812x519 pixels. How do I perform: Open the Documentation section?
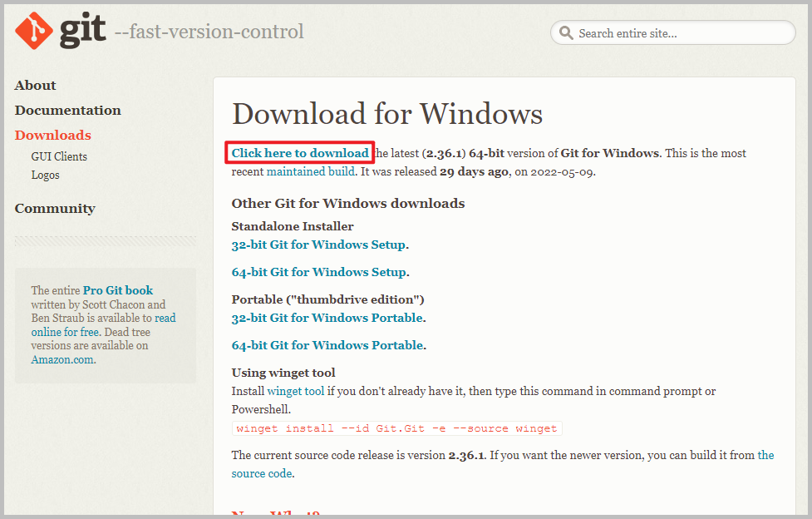(x=68, y=110)
